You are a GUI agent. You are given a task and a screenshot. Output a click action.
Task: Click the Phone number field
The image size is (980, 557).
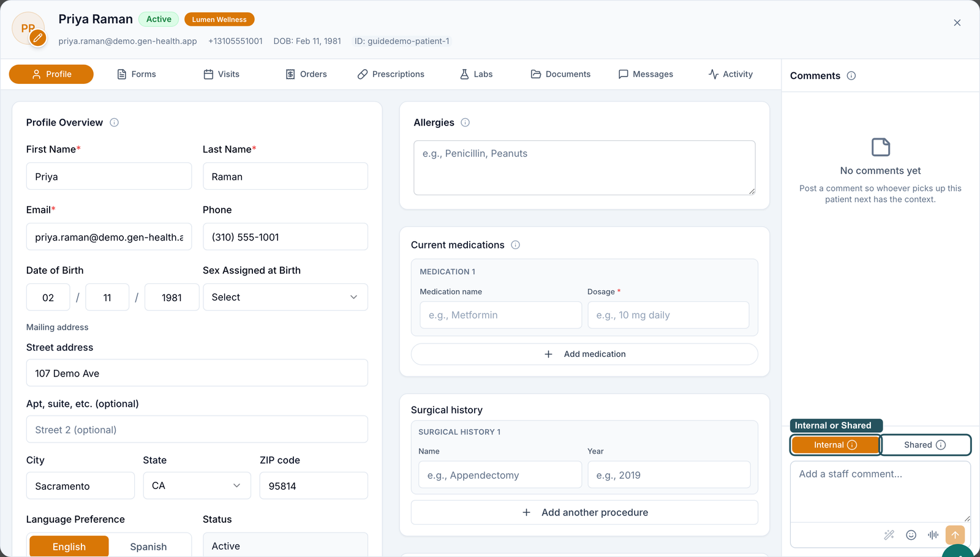(285, 237)
